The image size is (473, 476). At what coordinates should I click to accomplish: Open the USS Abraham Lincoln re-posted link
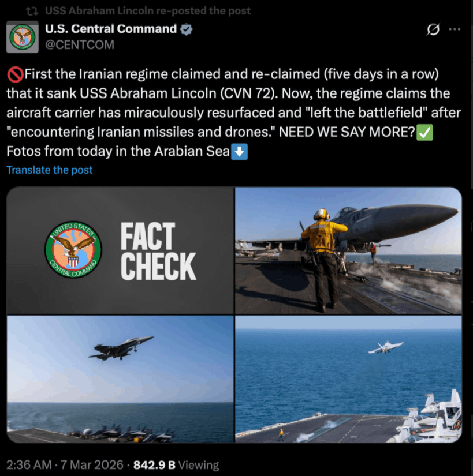pos(148,11)
